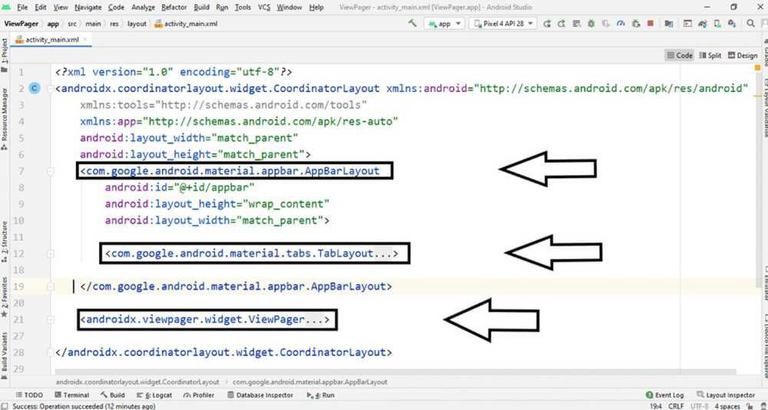This screenshot has height=410, width=768.
Task: Open the Code menu
Action: pos(116,7)
